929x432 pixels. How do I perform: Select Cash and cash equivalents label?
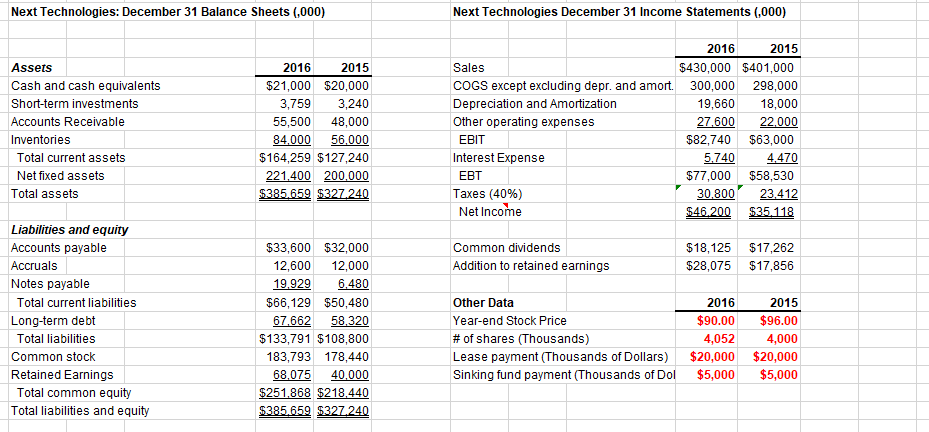(86, 86)
